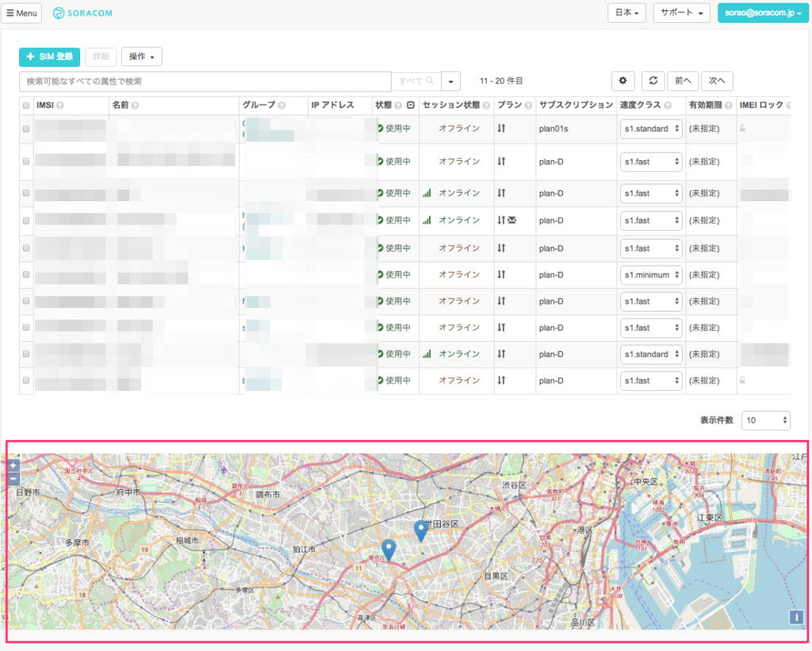Toggle the select-all checkbox in table header
Screen dimensions: 812x651
pyautogui.click(x=26, y=105)
